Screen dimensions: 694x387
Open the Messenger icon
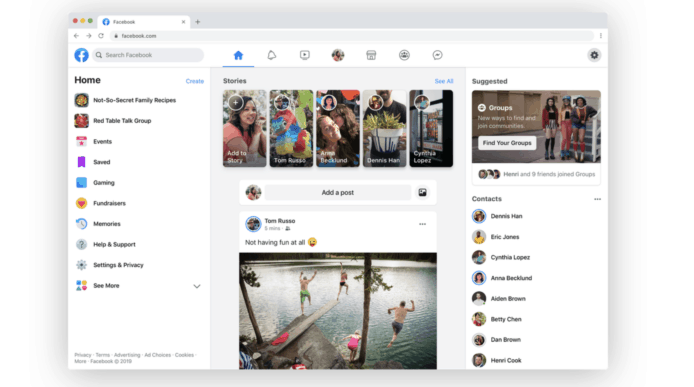(x=437, y=55)
